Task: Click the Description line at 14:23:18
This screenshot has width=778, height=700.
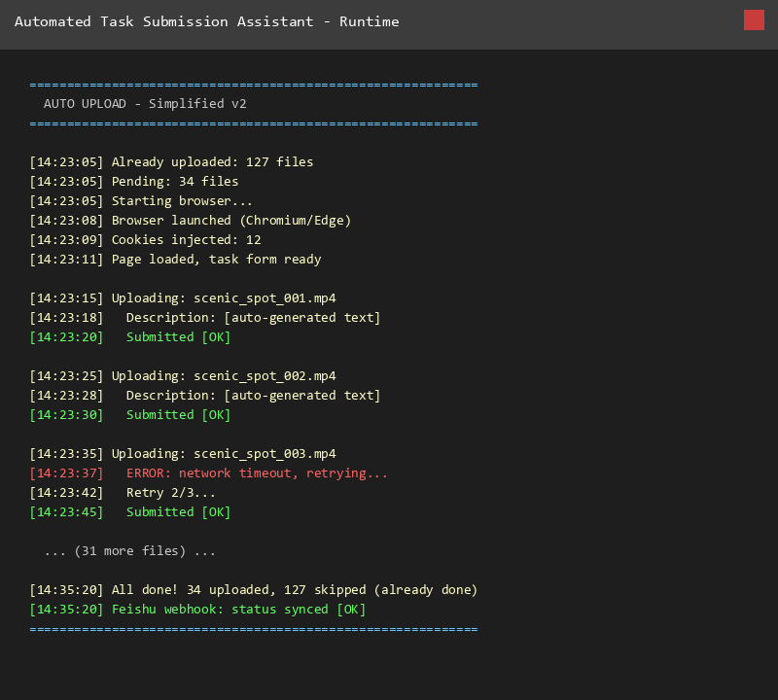Action: [205, 318]
